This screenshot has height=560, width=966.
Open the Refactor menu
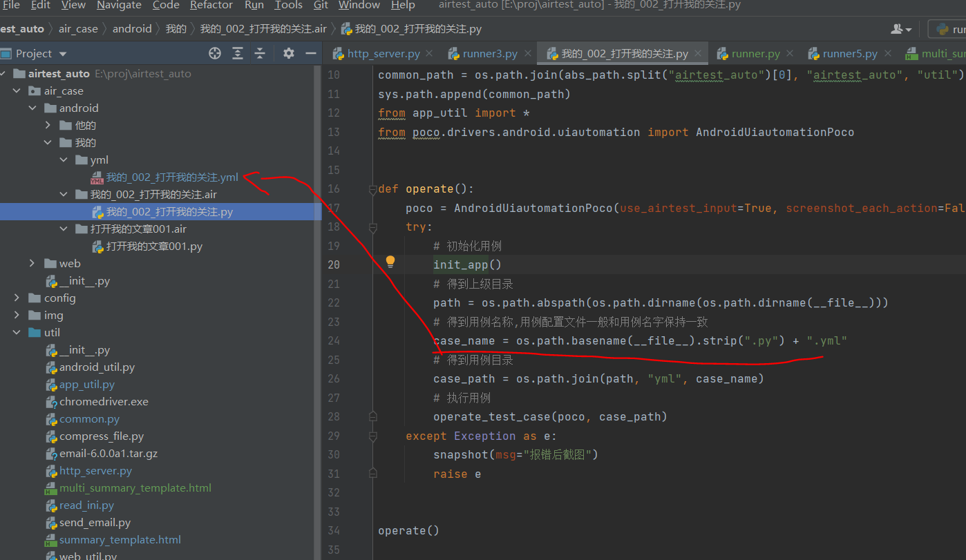pos(211,6)
